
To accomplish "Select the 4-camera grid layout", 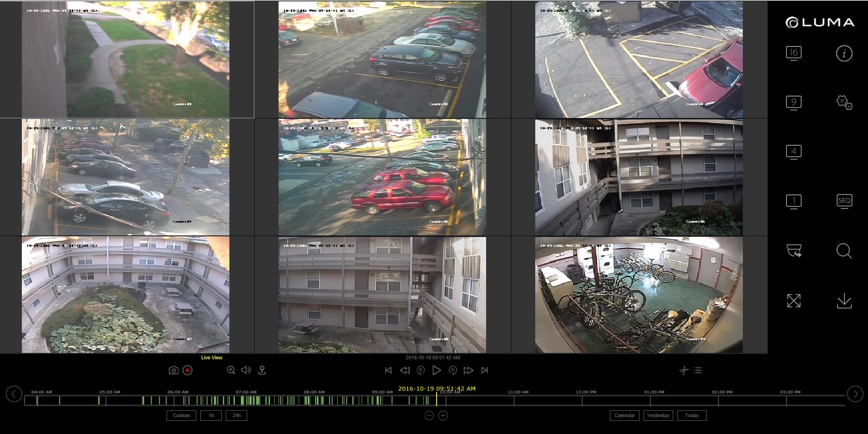I will click(793, 152).
